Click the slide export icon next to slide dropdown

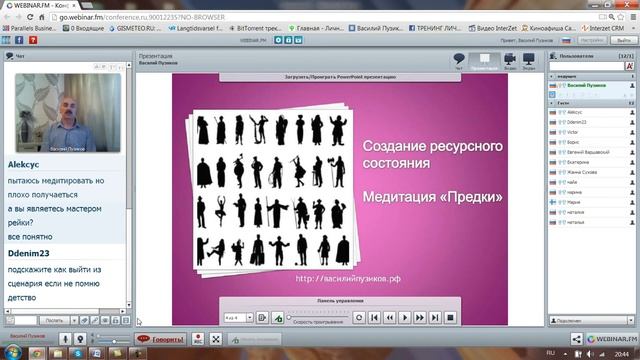(262, 318)
